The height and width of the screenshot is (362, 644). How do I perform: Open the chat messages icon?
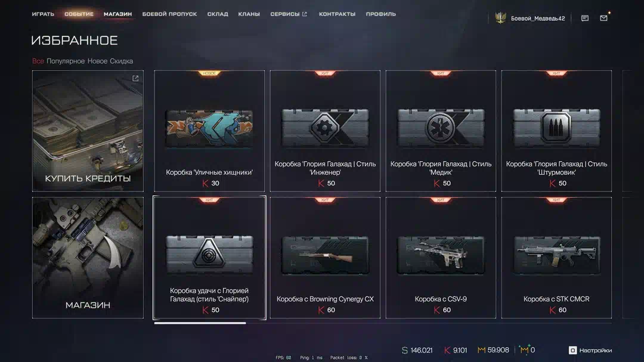click(x=585, y=18)
